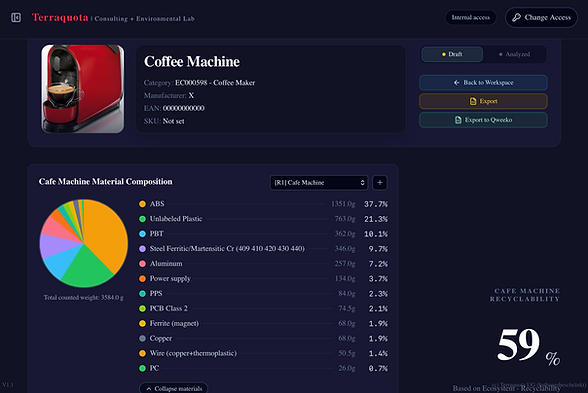Click the EAN 0000000000 value
The height and width of the screenshot is (393, 588).
pyautogui.click(x=184, y=108)
